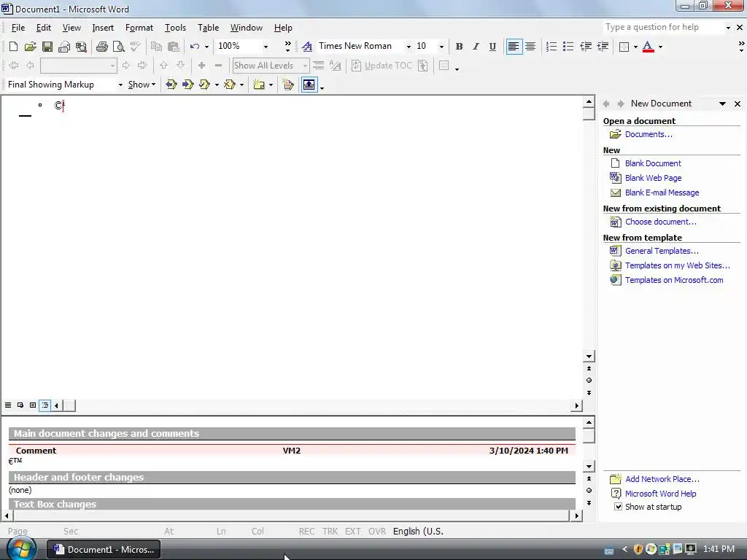Click in the Type a question for help box

click(662, 27)
